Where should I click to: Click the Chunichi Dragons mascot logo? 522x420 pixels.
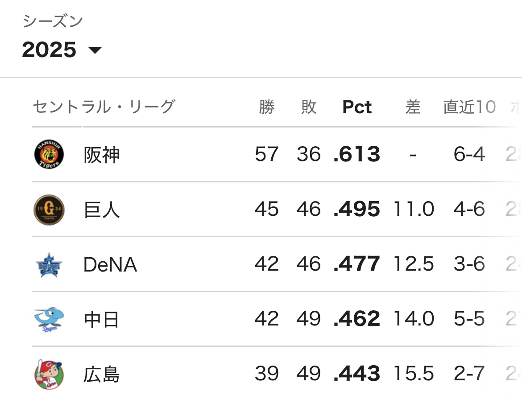(49, 320)
